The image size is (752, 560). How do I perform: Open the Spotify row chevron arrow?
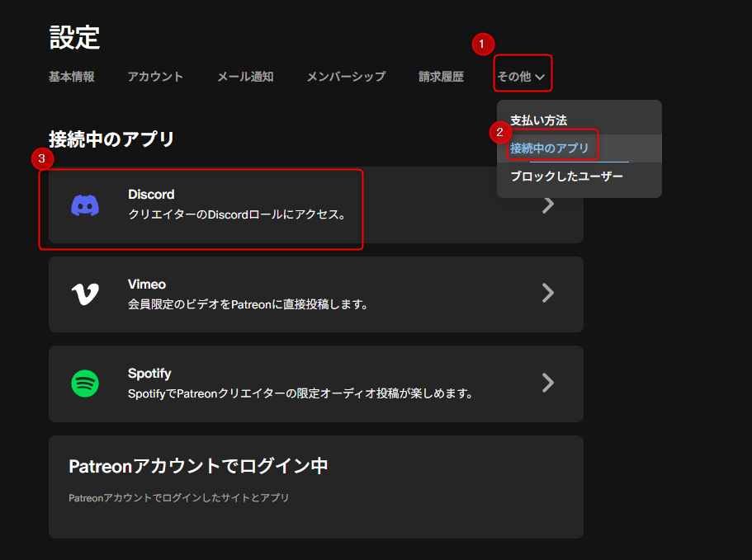point(547,383)
